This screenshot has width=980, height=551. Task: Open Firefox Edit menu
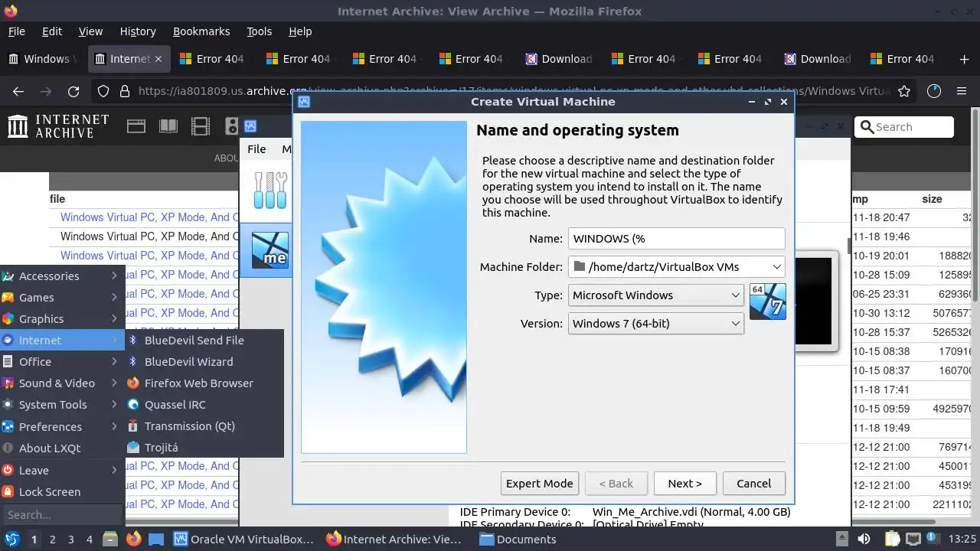pyautogui.click(x=52, y=31)
